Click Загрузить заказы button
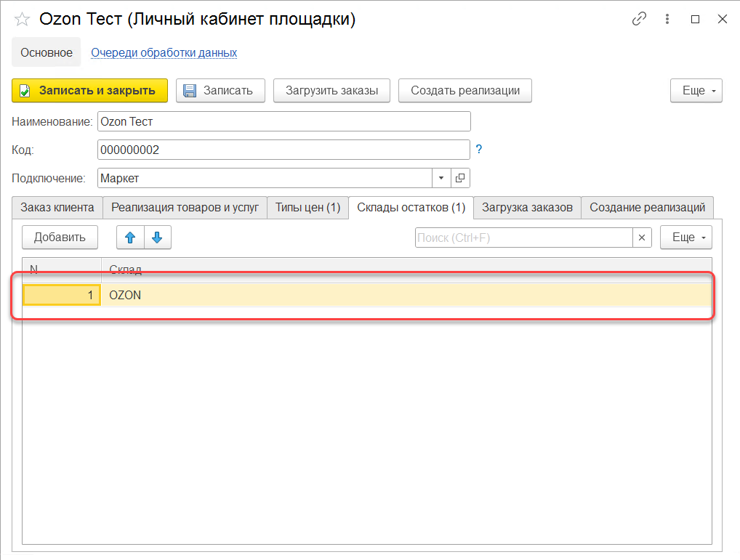This screenshot has height=560, width=740. point(331,91)
